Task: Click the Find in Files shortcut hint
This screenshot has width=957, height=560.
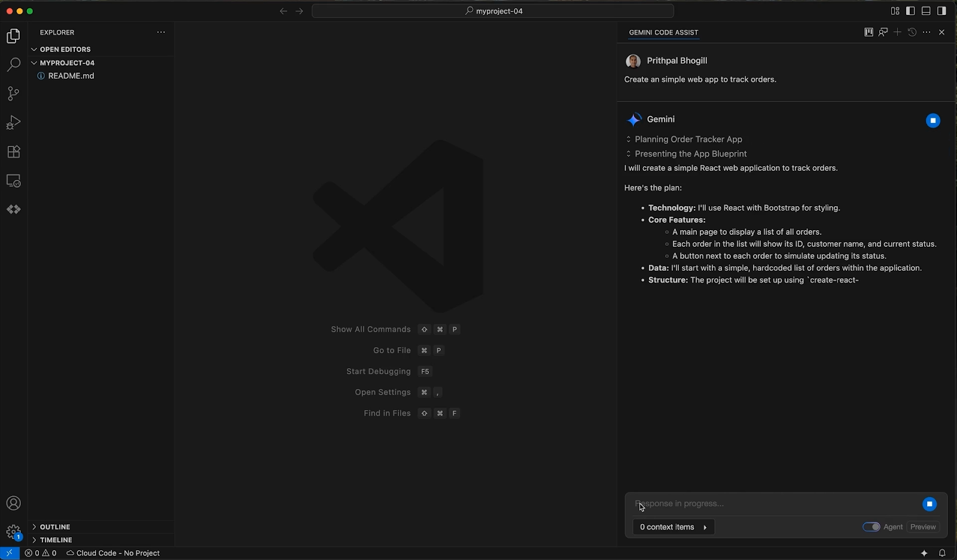Action: click(x=412, y=413)
